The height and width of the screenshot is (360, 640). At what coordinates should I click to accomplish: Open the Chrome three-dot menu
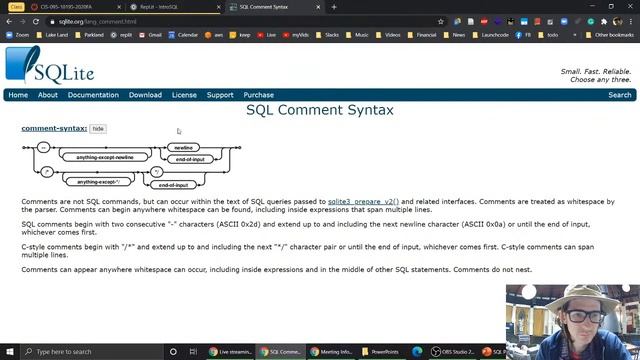tap(631, 22)
